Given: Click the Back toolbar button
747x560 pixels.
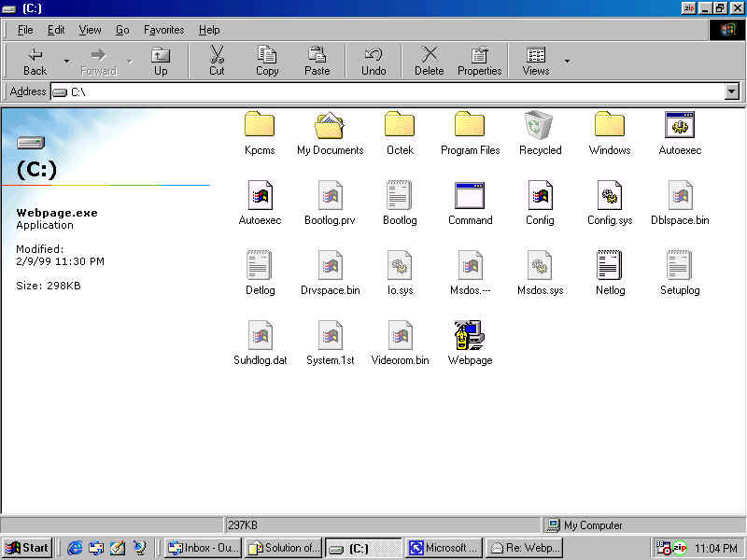Looking at the screenshot, I should pos(35,61).
